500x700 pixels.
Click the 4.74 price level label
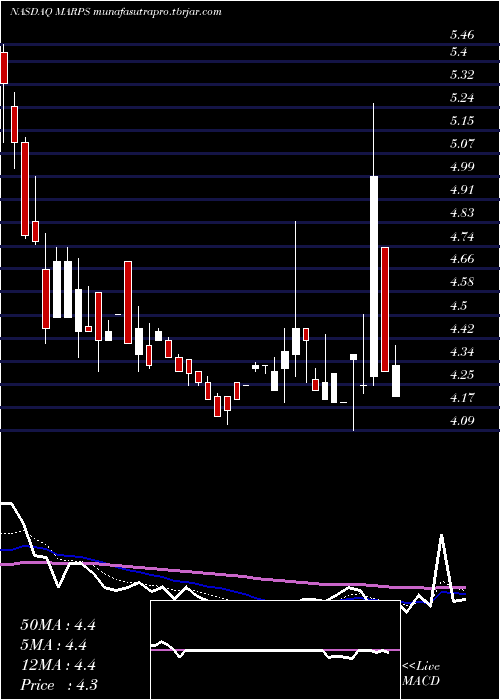(462, 236)
